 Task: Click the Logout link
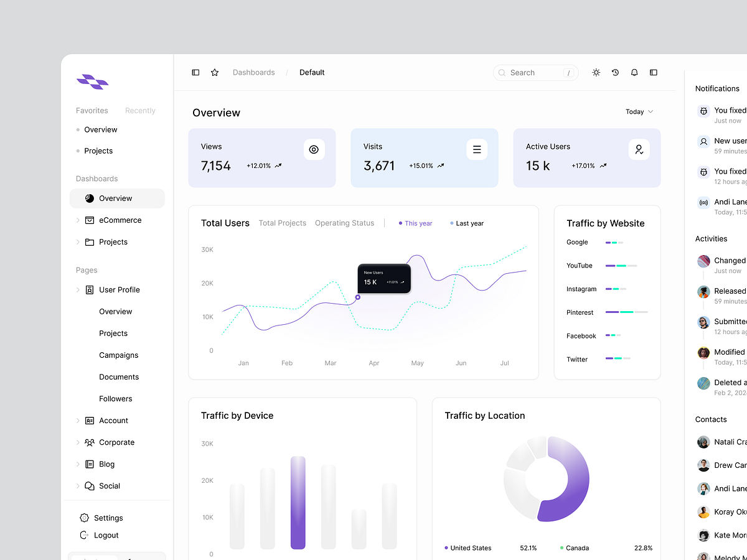pyautogui.click(x=106, y=535)
